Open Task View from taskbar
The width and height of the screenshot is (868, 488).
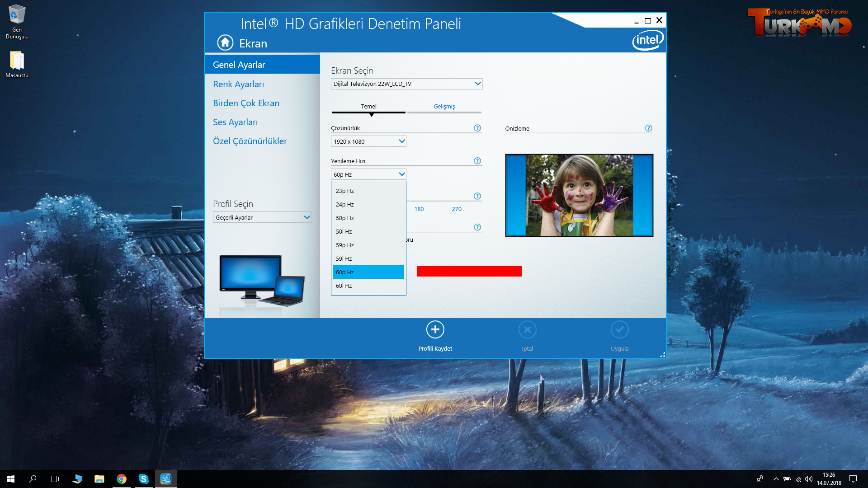(54, 479)
